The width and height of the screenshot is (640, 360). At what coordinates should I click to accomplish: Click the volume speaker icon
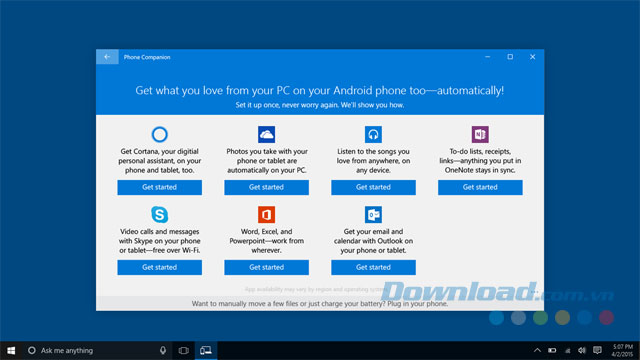point(582,351)
